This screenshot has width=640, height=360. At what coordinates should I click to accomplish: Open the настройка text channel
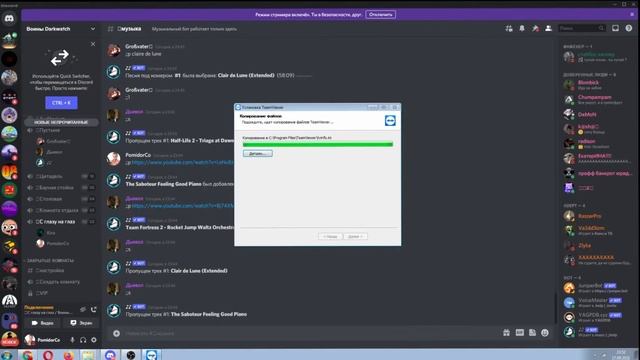pyautogui.click(x=60, y=271)
